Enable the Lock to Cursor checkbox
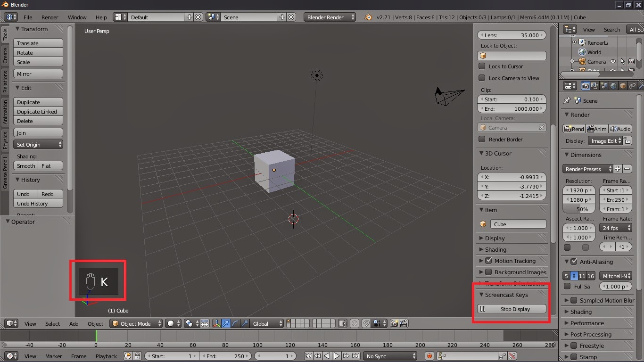The width and height of the screenshot is (644, 362). click(482, 66)
